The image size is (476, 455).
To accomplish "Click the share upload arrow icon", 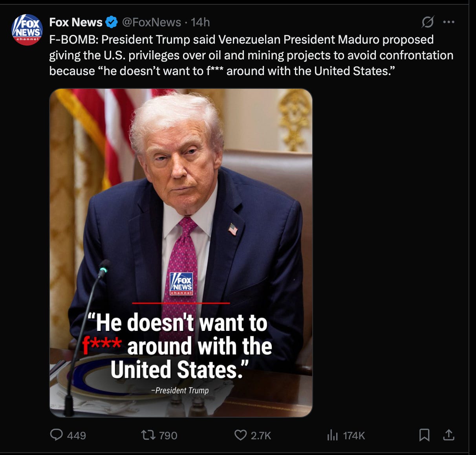I will click(x=449, y=435).
